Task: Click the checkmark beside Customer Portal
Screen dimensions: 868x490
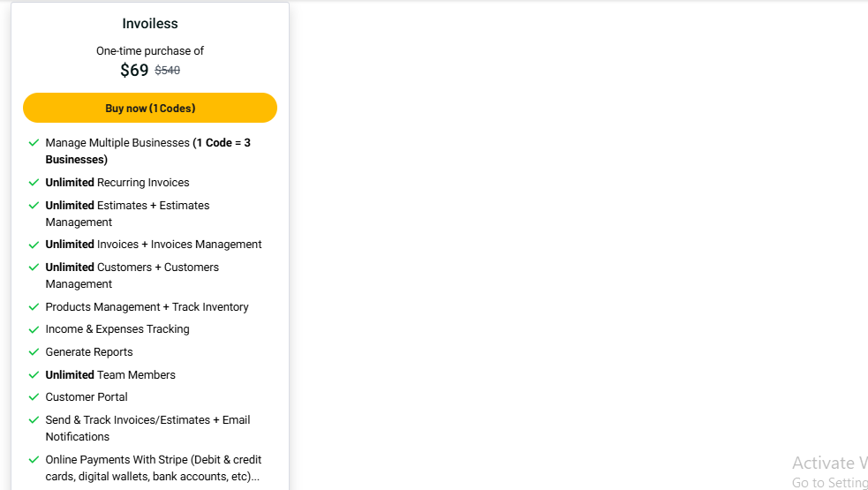Action: [x=34, y=397]
